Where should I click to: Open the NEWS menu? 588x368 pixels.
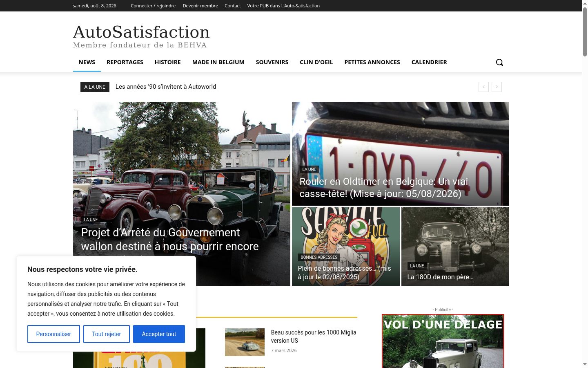point(87,62)
